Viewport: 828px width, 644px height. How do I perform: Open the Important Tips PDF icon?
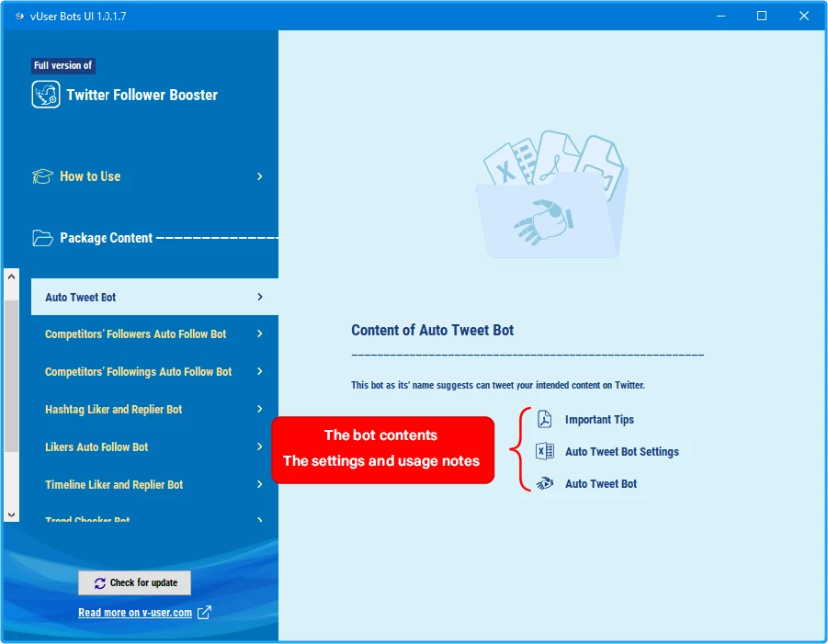pyautogui.click(x=544, y=419)
